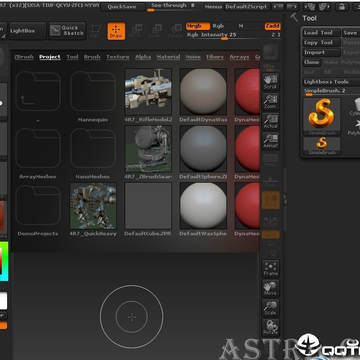Screen dimensions: 360x360
Task: Click the Tool palette hammer icon
Action: pos(294,17)
